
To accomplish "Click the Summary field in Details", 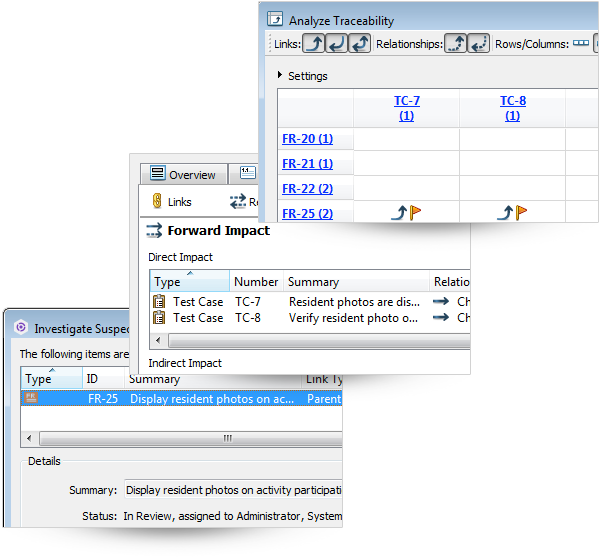I will click(x=233, y=490).
